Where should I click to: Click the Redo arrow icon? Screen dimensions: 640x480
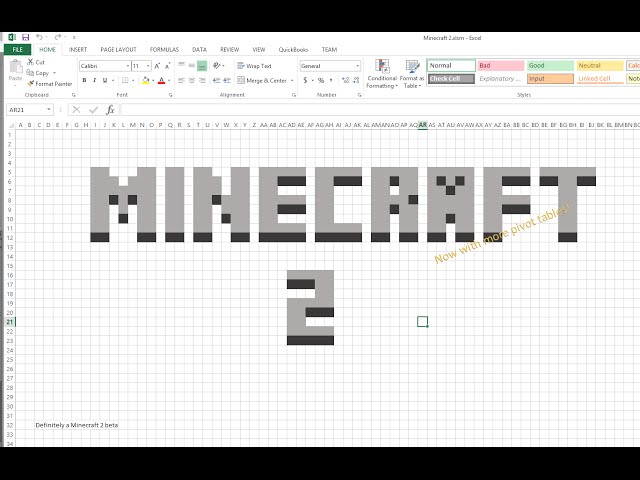pos(58,37)
